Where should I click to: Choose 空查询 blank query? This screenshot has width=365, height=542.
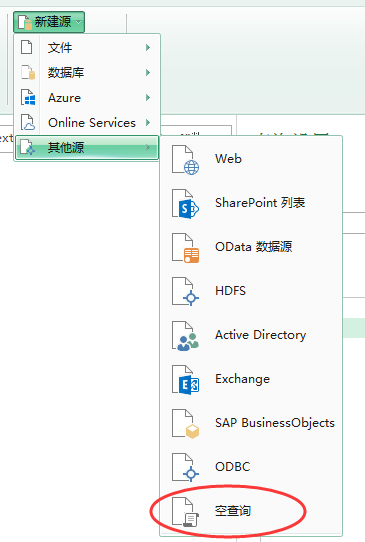coord(251,511)
